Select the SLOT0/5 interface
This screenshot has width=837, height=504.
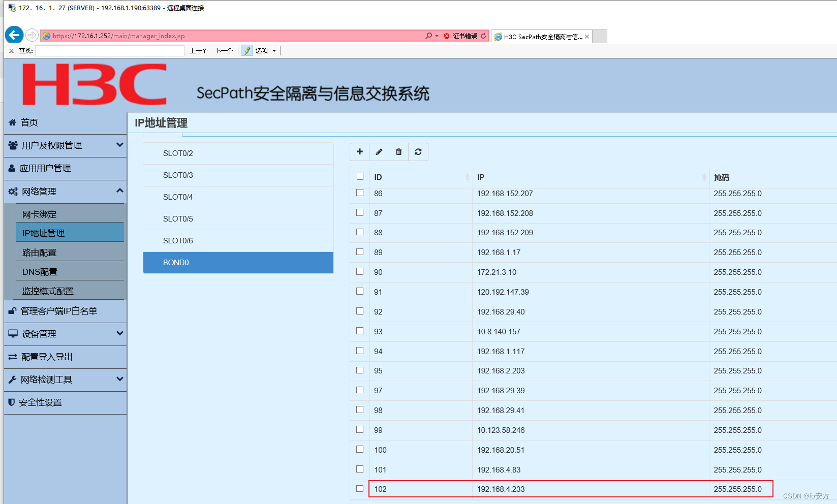(x=238, y=219)
